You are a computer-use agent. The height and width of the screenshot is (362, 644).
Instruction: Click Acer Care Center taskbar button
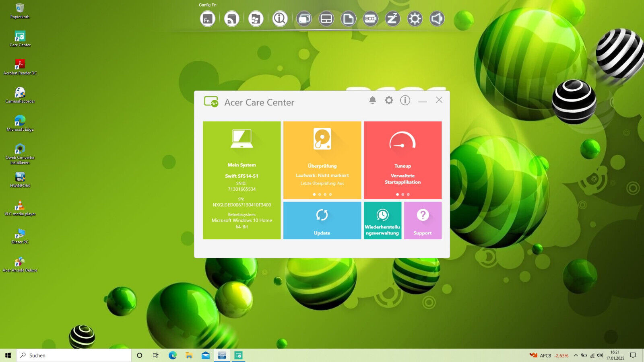pos(238,355)
